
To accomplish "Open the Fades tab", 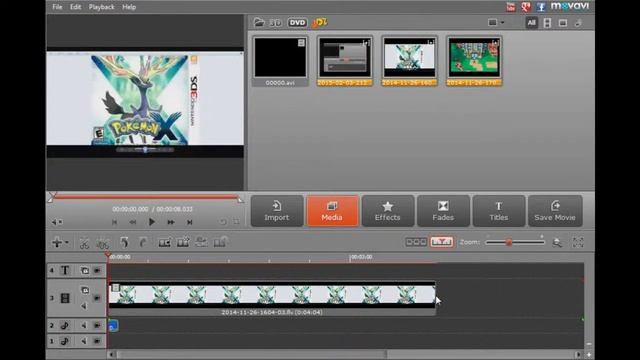I will (443, 211).
